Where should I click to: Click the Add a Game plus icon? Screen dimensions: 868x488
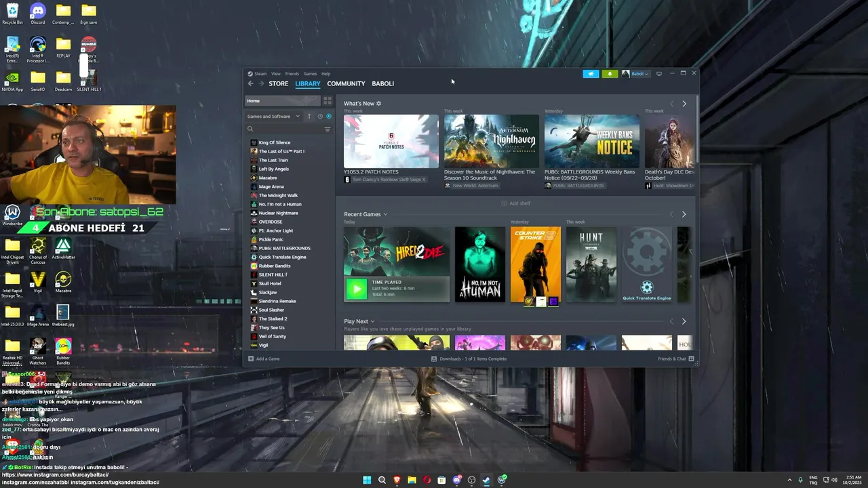pyautogui.click(x=251, y=359)
